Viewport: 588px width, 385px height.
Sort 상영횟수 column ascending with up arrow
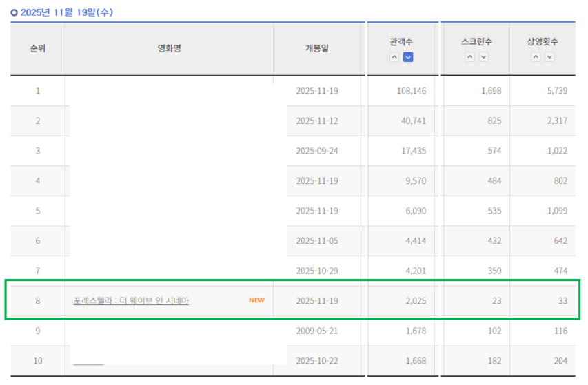point(536,57)
